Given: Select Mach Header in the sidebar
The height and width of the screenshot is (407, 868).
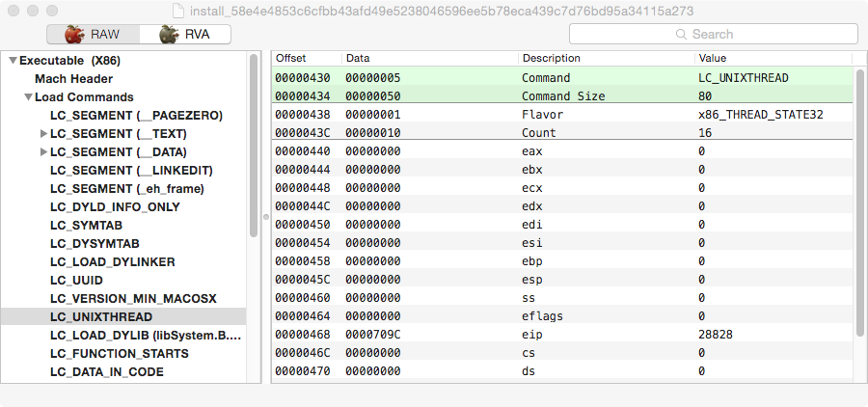Looking at the screenshot, I should click(x=73, y=79).
